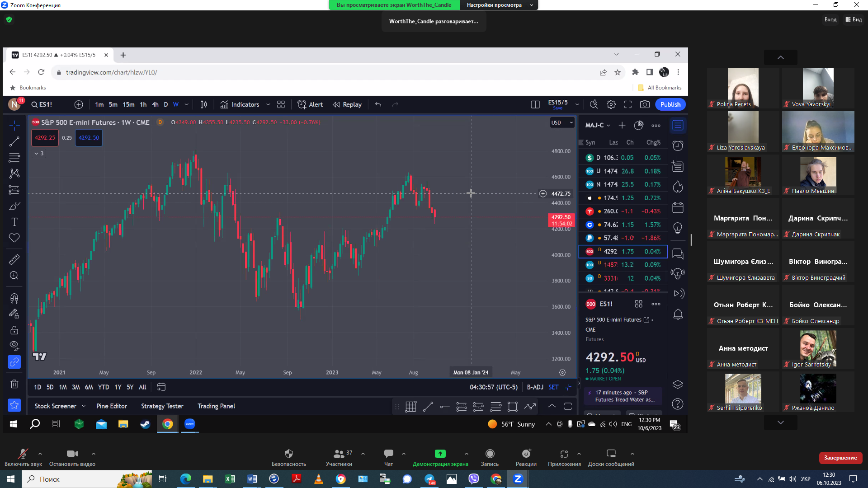This screenshot has width=868, height=488.
Task: Open the Pine Editor tab
Action: coord(112,406)
